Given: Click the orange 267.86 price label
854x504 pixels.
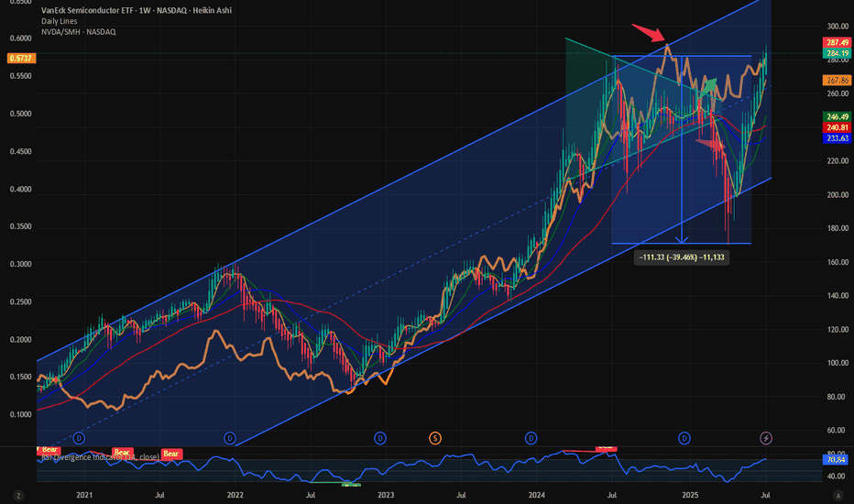Looking at the screenshot, I should 838,80.
